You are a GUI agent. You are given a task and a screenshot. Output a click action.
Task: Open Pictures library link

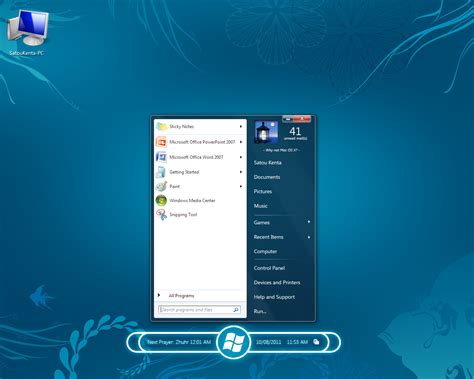click(x=263, y=191)
